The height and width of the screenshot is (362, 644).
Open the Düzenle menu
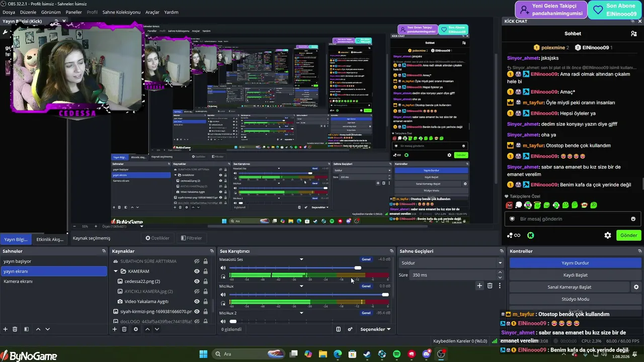click(28, 12)
